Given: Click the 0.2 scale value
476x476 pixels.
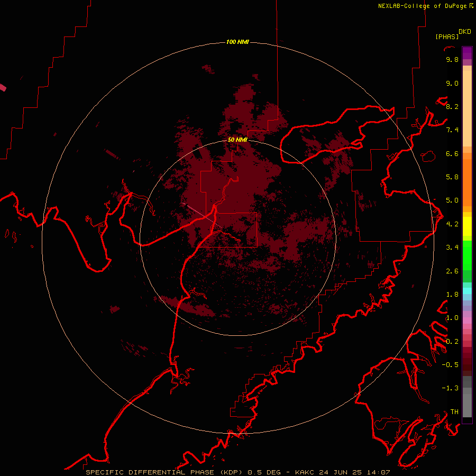Looking at the screenshot, I should (x=452, y=342).
